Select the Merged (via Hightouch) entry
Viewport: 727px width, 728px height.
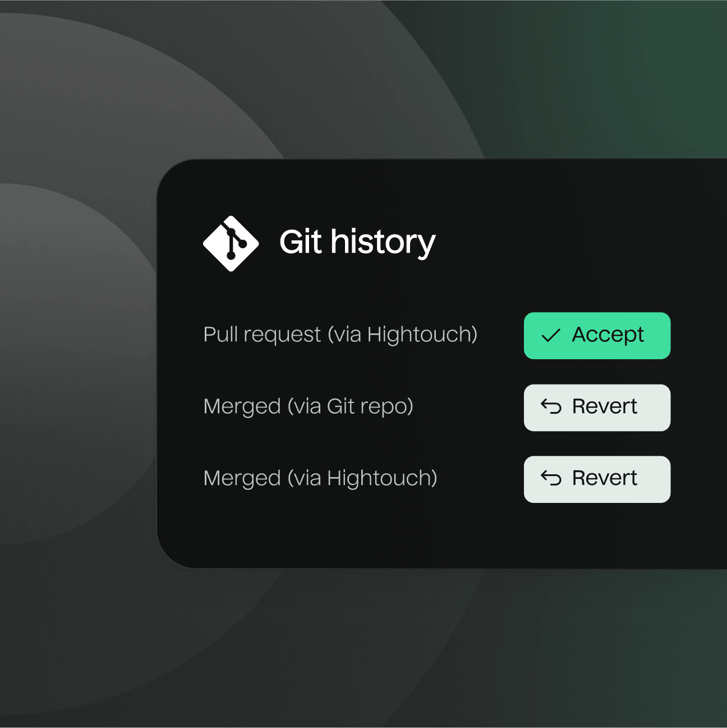[x=321, y=478]
